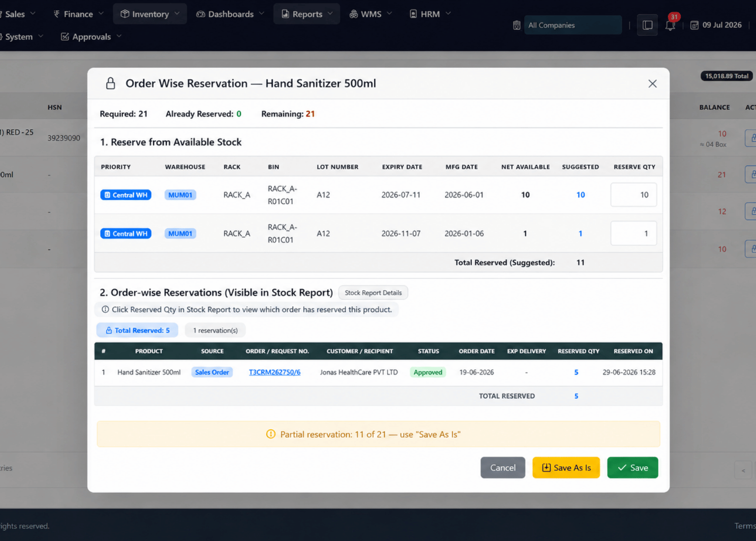Click suggested quantity 1 for the 2026-11-07 lot
The image size is (756, 541).
(x=580, y=234)
